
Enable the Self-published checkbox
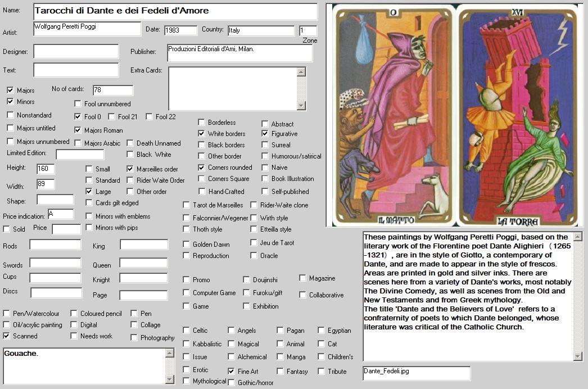coord(265,191)
